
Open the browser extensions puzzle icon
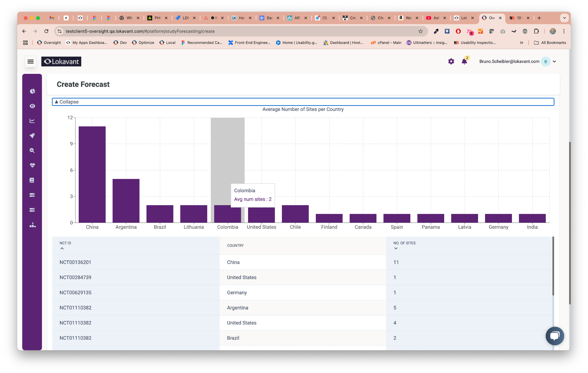pos(536,31)
